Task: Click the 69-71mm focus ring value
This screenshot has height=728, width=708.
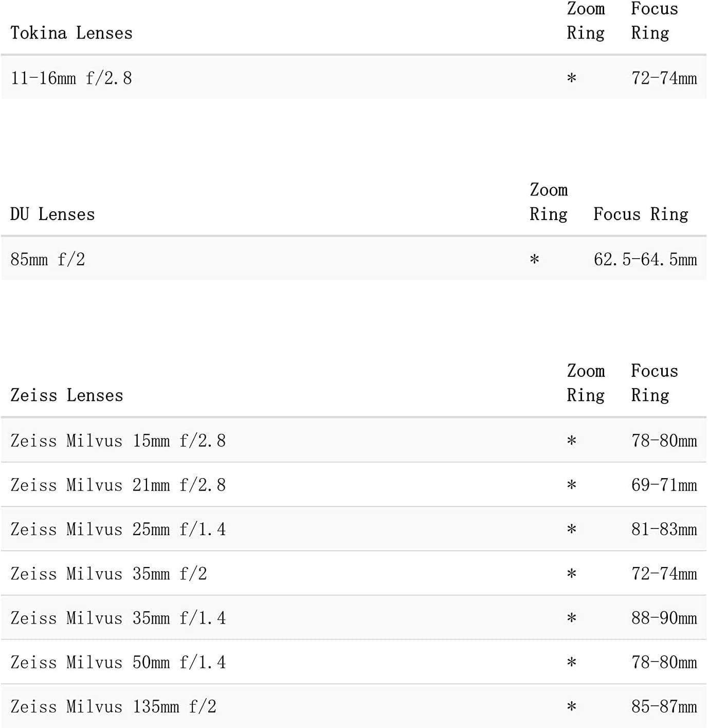Action: click(x=664, y=485)
